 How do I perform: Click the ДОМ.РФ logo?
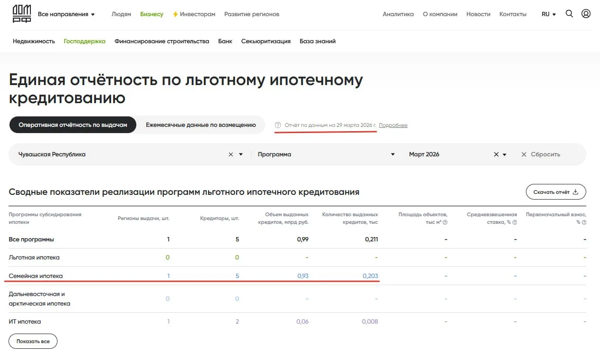(x=22, y=14)
